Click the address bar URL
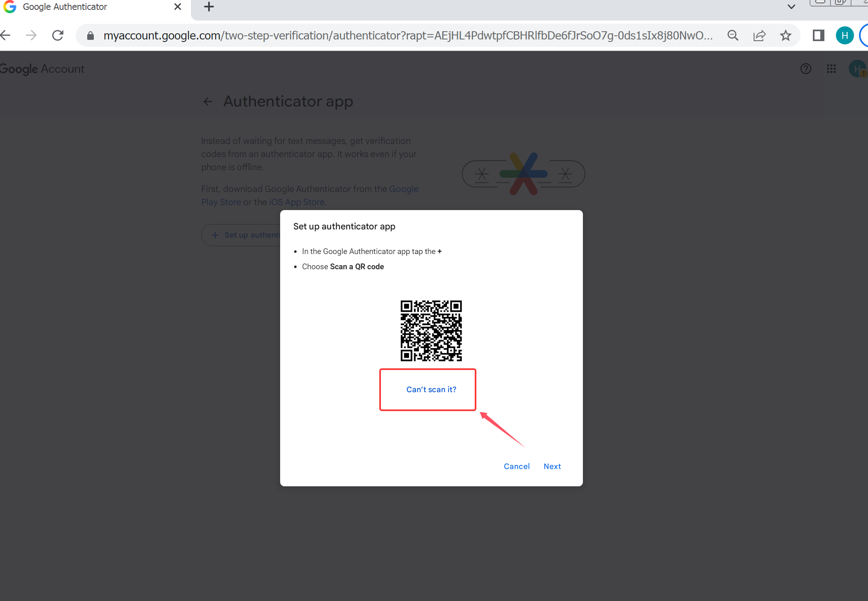This screenshot has height=601, width=868. 408,35
